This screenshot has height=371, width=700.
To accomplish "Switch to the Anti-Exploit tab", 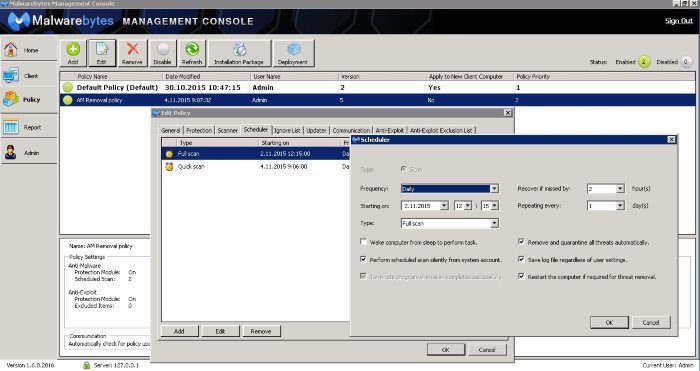I will [x=390, y=130].
